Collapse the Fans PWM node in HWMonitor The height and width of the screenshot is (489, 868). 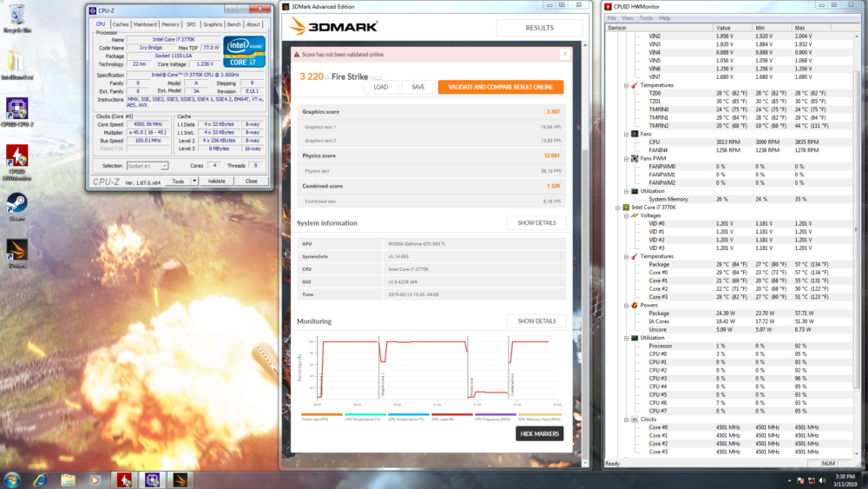pyautogui.click(x=626, y=158)
